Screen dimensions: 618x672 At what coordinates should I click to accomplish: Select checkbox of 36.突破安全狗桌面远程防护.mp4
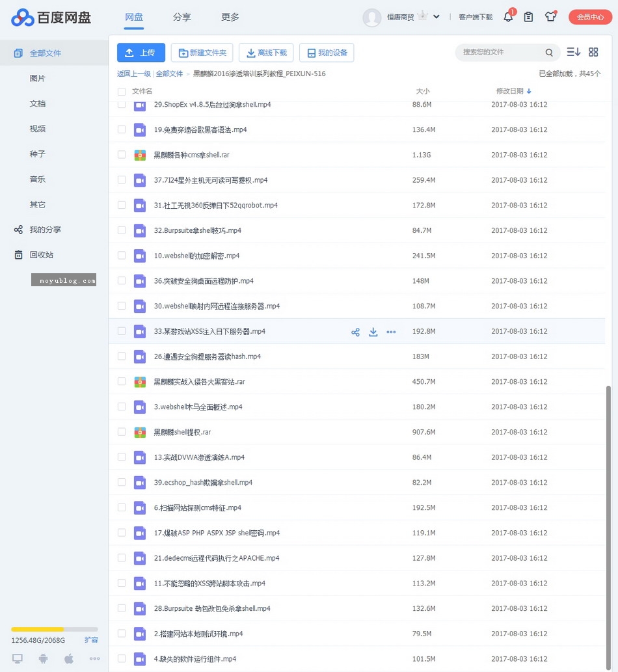click(x=122, y=281)
